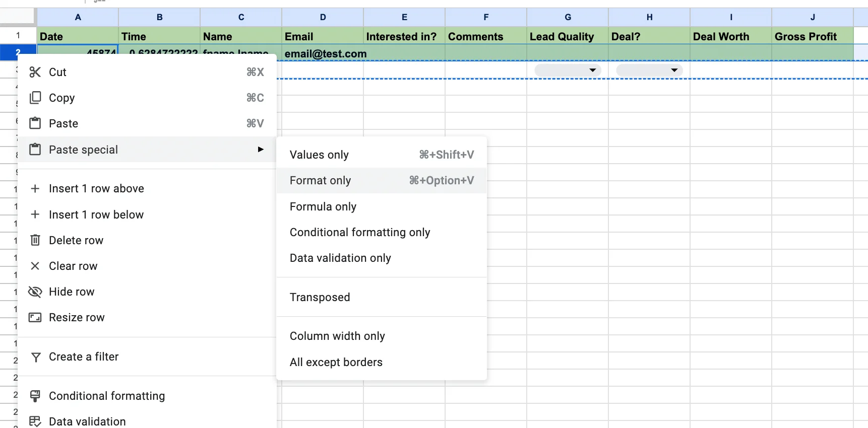868x428 pixels.
Task: Choose Delete row option
Action: 147,240
